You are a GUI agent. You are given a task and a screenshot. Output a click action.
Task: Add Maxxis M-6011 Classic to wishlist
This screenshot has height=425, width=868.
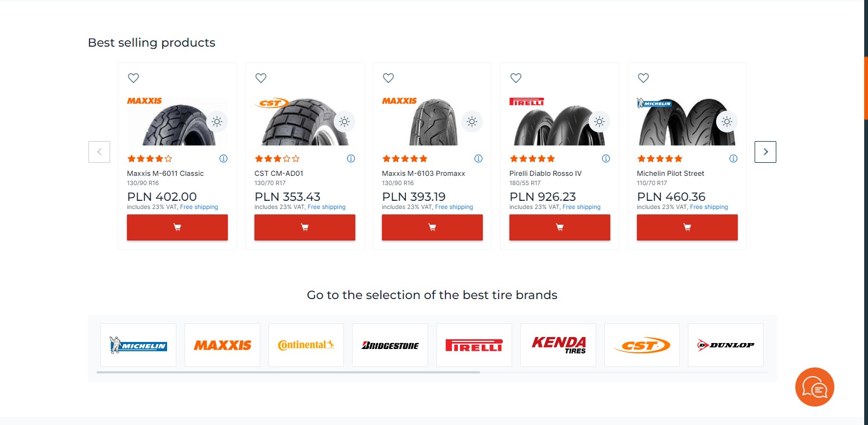pos(133,78)
